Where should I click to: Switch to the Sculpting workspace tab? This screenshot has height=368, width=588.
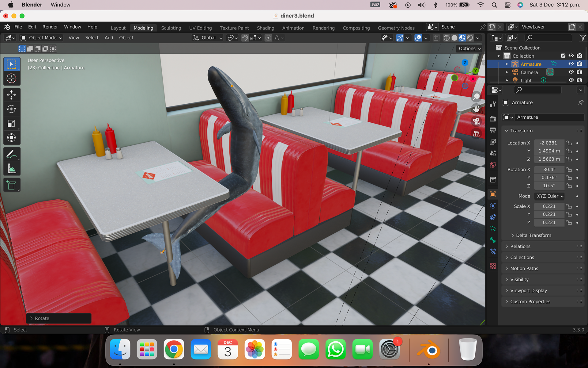171,28
